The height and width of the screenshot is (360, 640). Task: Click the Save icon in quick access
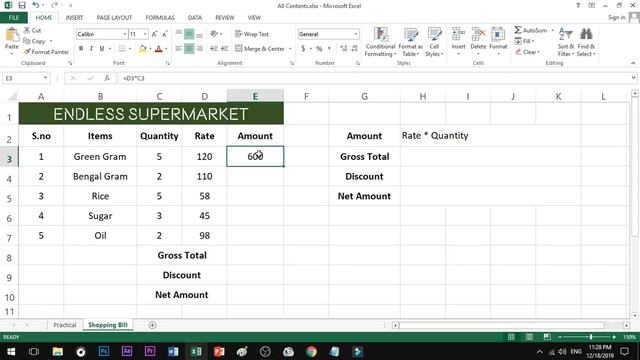[x=22, y=5]
